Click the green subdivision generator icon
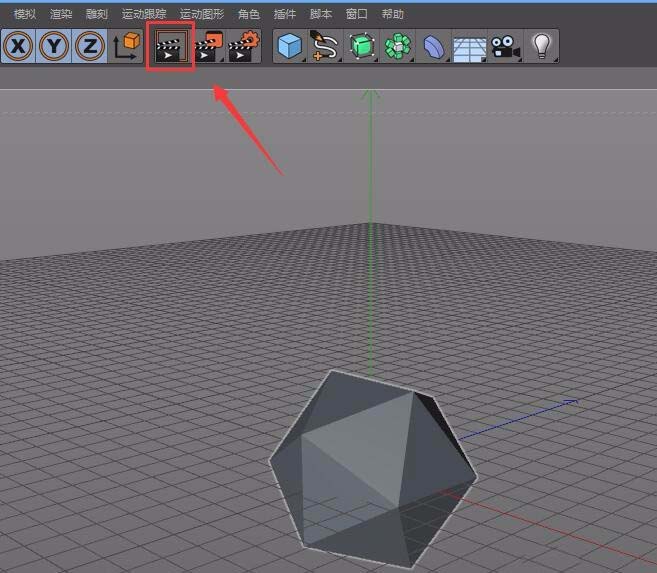 (x=361, y=47)
